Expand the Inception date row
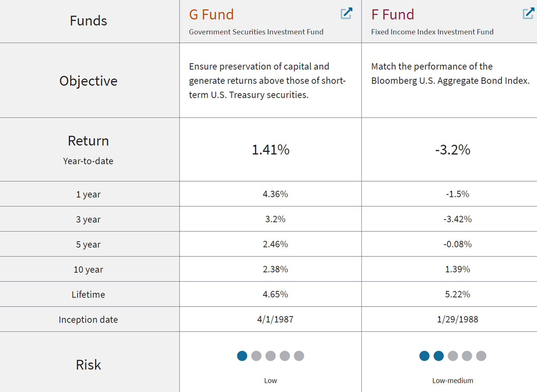This screenshot has height=392, width=537. pos(88,319)
